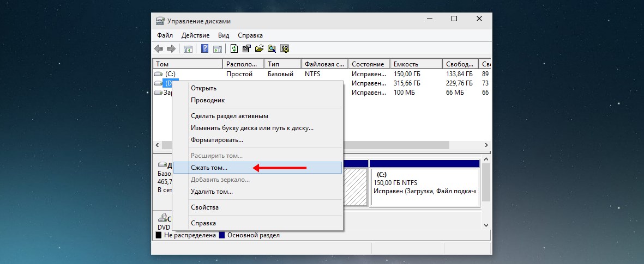Open the Действие menu
The image size is (644, 264).
tap(196, 35)
